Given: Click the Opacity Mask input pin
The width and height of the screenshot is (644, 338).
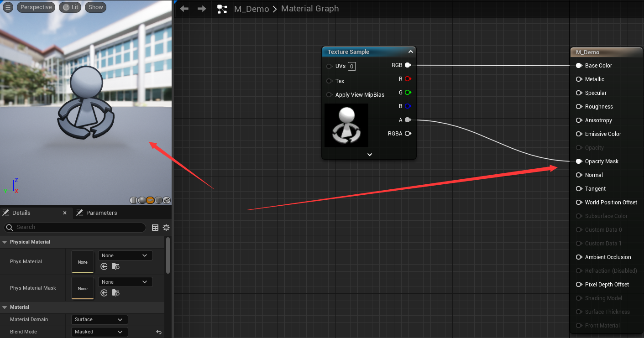Looking at the screenshot, I should tap(579, 161).
